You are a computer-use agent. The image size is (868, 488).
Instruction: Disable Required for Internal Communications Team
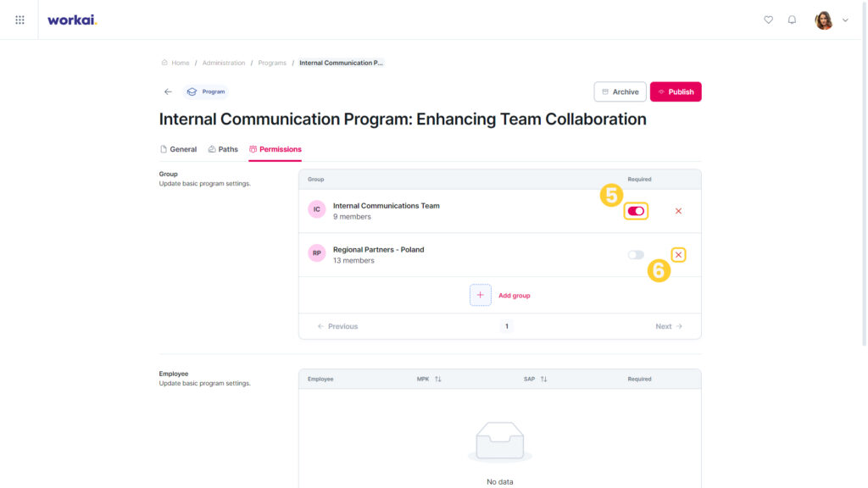tap(636, 211)
